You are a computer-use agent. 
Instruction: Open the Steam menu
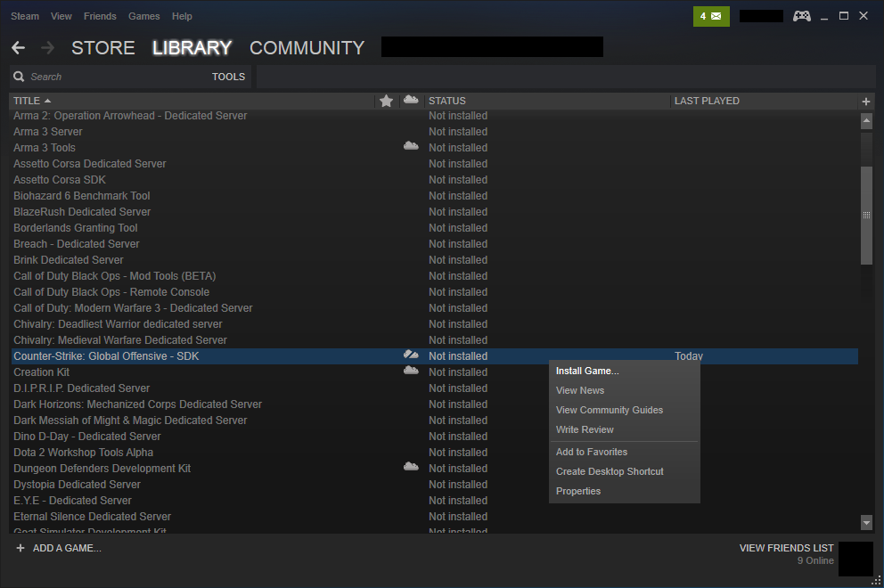click(x=25, y=16)
